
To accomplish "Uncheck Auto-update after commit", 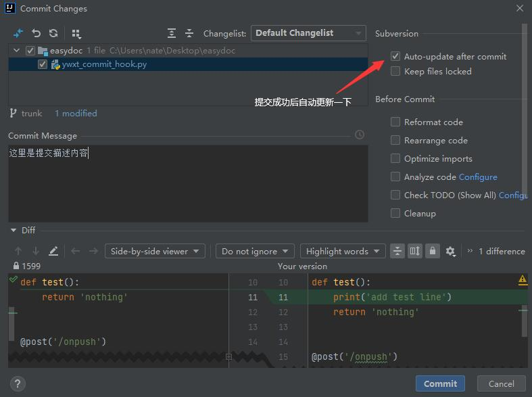I will tap(395, 57).
